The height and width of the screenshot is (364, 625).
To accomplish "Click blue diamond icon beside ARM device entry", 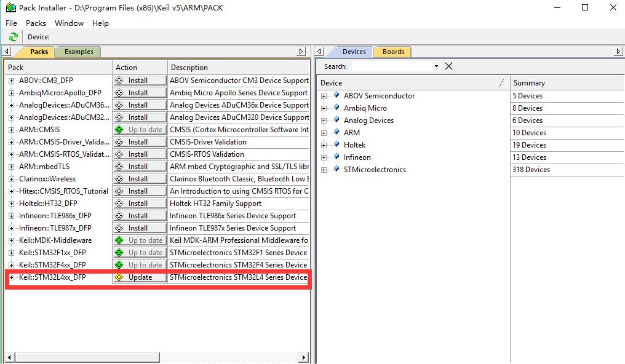I will pos(336,132).
